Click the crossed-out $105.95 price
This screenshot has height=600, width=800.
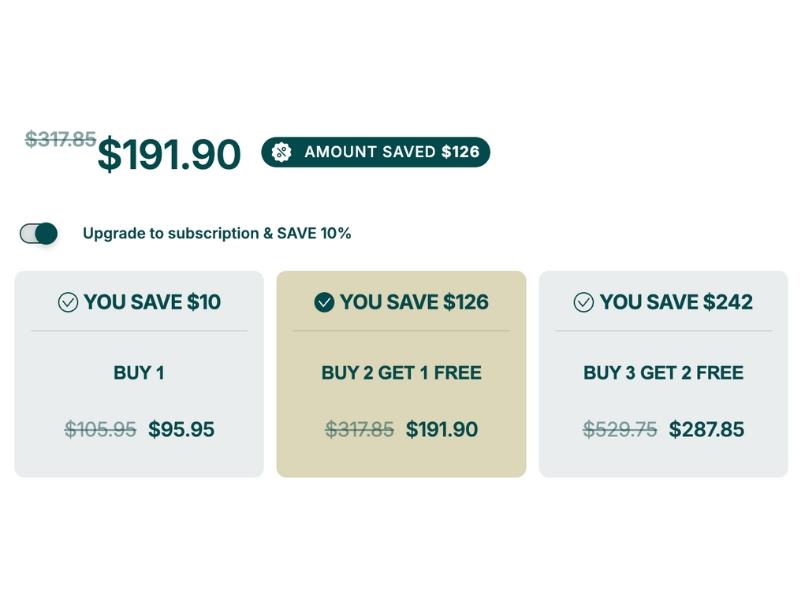(x=100, y=430)
